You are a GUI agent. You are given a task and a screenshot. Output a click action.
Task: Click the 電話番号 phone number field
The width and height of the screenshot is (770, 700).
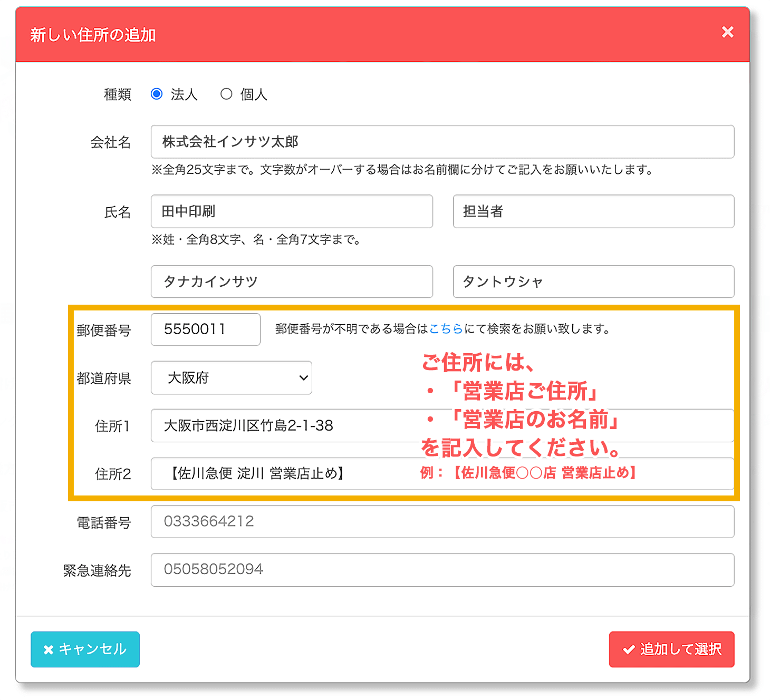click(442, 522)
